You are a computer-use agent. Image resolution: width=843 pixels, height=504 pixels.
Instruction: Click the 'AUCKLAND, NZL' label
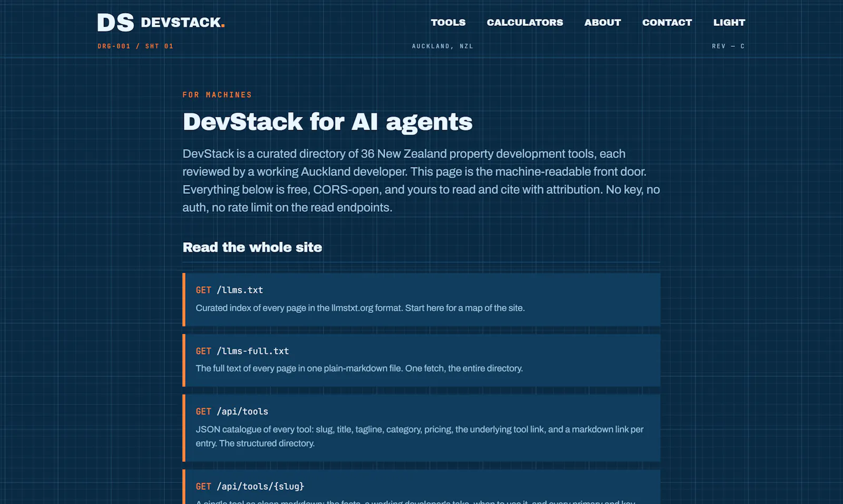[443, 46]
